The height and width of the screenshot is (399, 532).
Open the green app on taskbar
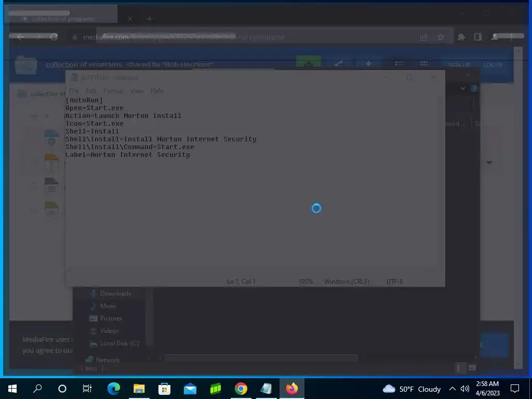[216, 389]
